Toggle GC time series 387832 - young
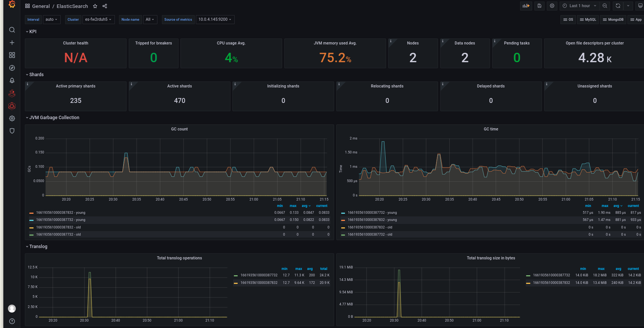644x328 pixels. (372, 220)
